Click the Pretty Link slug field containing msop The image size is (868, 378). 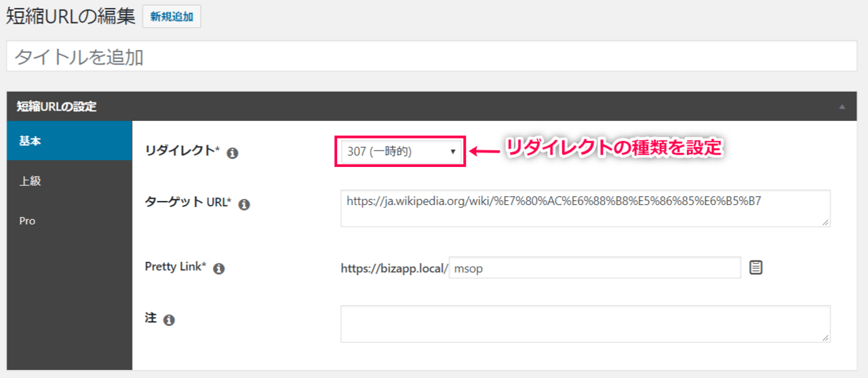click(x=595, y=267)
